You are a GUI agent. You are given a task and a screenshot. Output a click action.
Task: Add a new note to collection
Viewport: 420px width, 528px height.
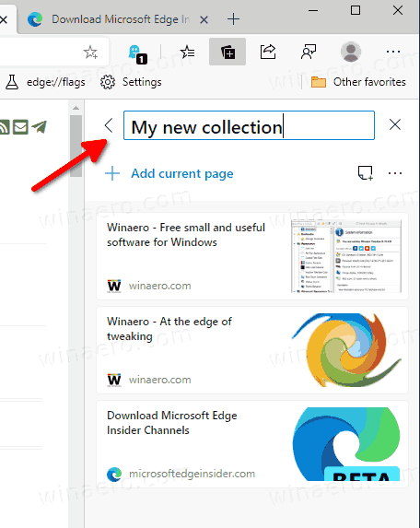coord(365,173)
